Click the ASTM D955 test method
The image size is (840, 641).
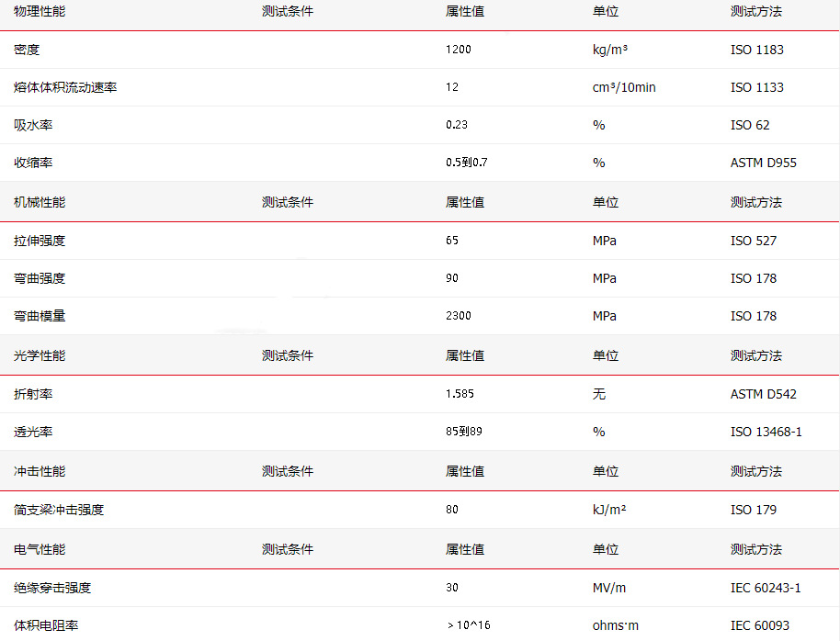click(764, 163)
